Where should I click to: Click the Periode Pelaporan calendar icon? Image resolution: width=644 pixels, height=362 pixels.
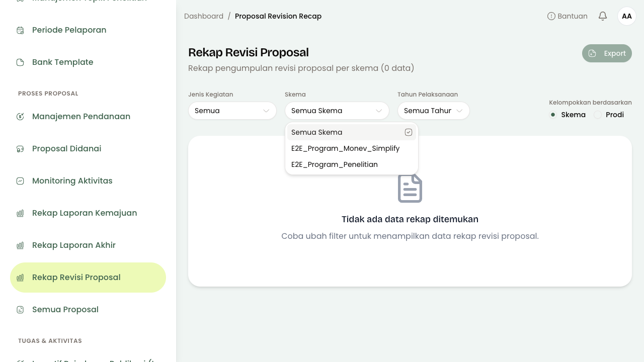click(20, 30)
